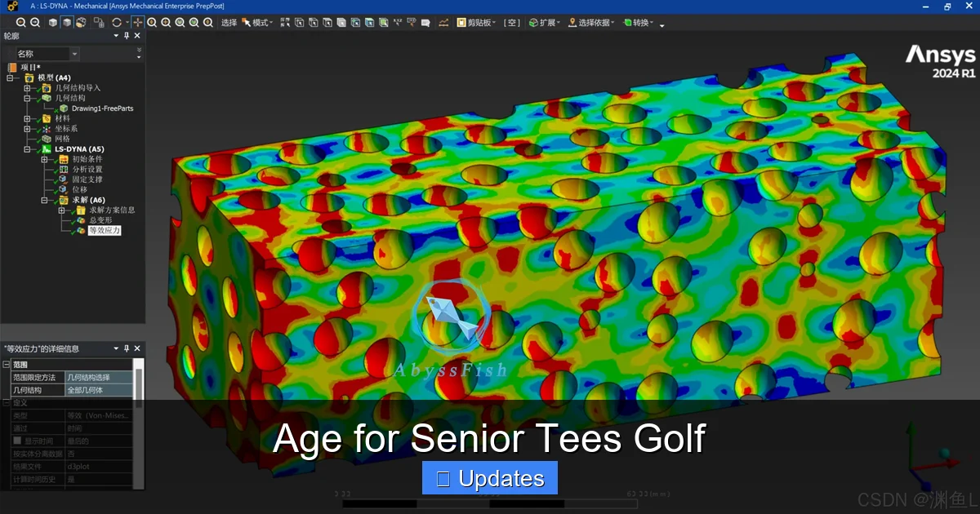Collapse the 求解 (A6) tree node
Viewport: 980px width, 514px height.
(x=44, y=200)
